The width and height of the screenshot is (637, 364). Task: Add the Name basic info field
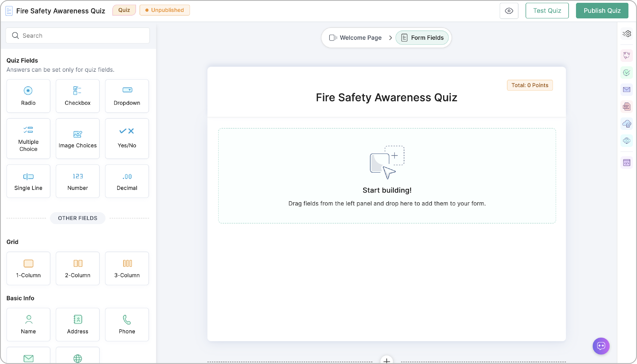(x=28, y=324)
